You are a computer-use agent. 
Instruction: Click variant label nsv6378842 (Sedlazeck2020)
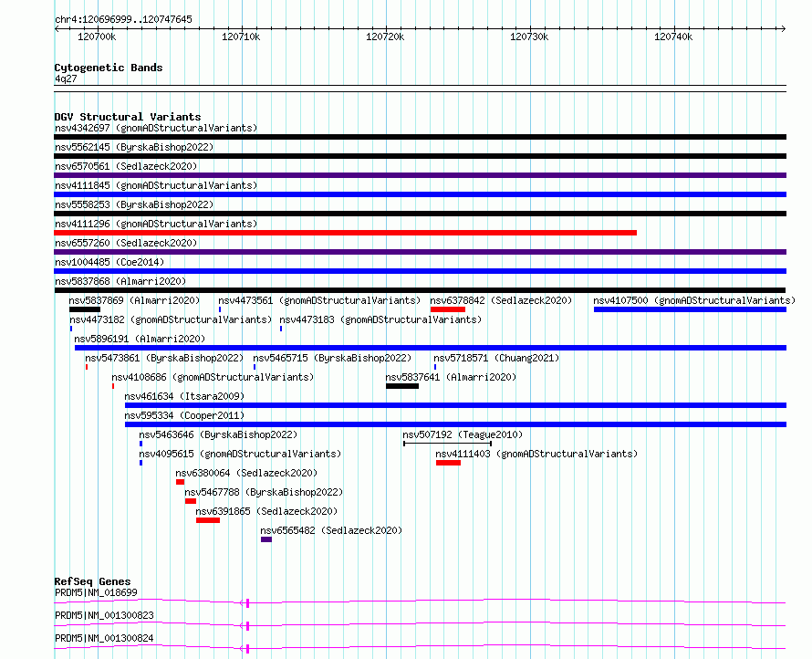point(501,300)
